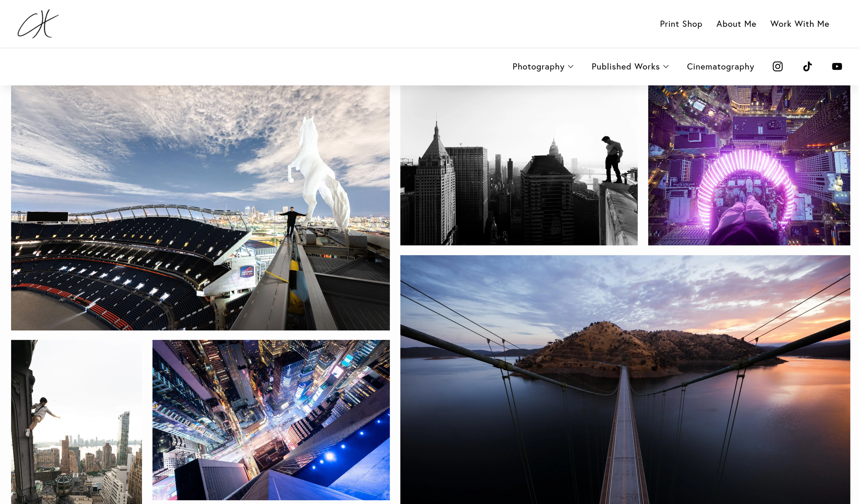The width and height of the screenshot is (859, 504).
Task: Go to the Cinematography page
Action: click(x=720, y=66)
